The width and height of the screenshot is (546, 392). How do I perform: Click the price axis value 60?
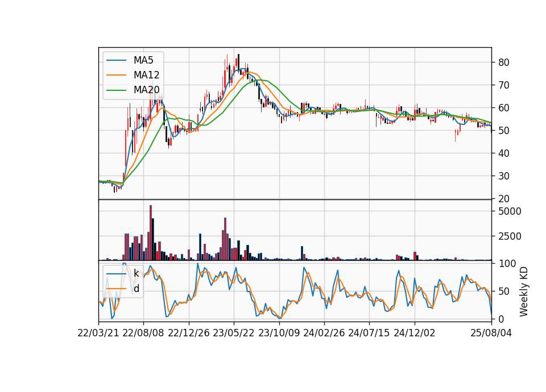click(x=504, y=108)
